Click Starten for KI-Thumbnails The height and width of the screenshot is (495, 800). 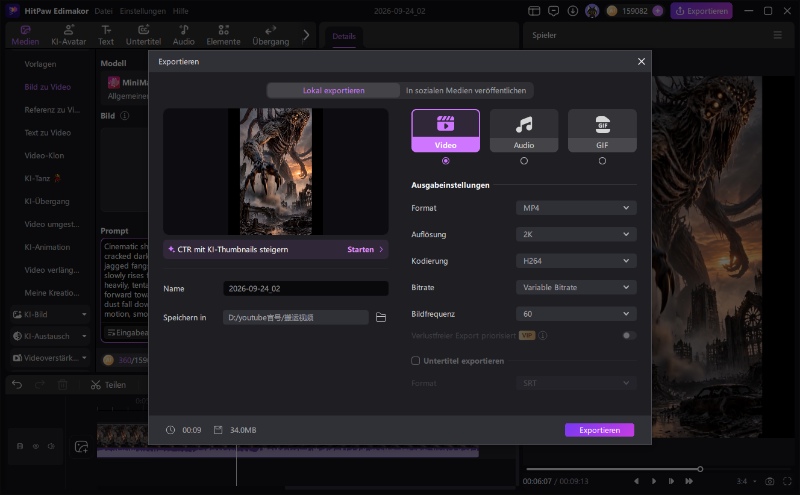click(365, 250)
